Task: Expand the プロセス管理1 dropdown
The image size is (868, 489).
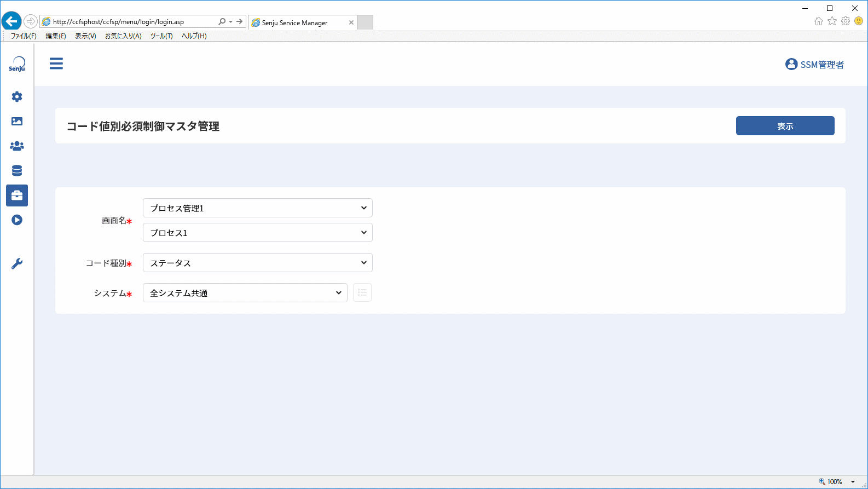Action: pyautogui.click(x=258, y=208)
